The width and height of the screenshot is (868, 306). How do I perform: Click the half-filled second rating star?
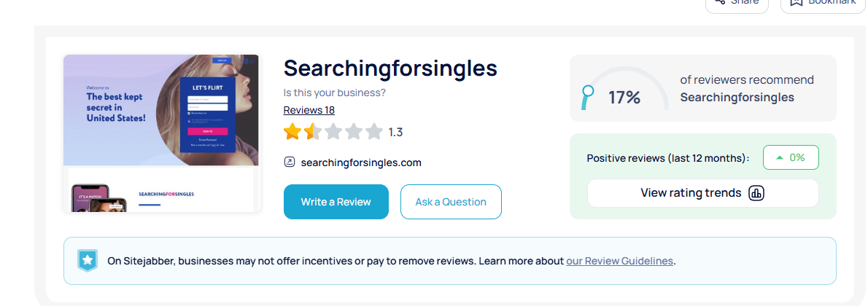(312, 132)
